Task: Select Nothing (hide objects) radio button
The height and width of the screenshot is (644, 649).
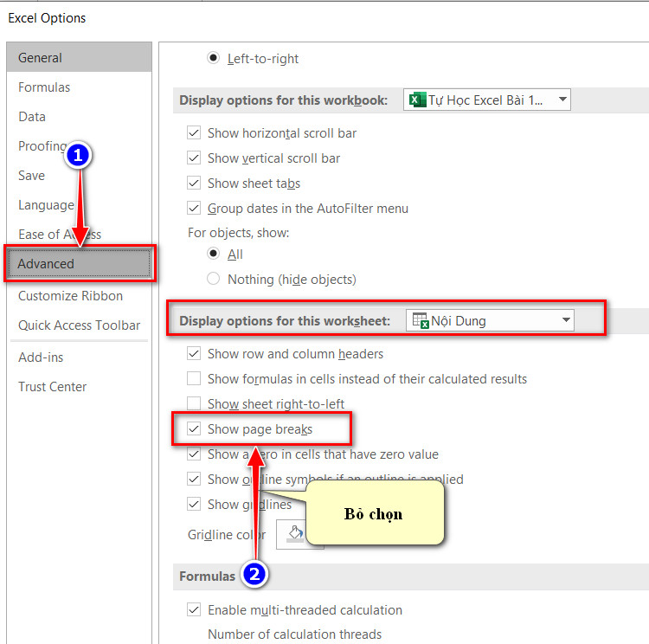Action: click(x=213, y=279)
